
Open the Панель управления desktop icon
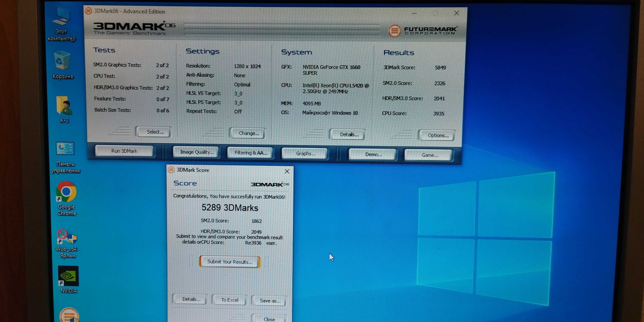click(x=65, y=157)
